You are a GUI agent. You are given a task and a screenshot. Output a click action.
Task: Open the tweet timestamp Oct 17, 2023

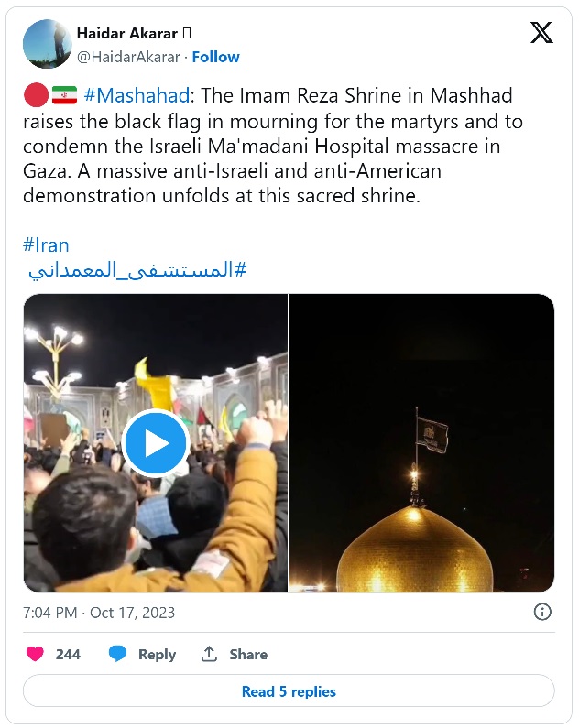pos(99,613)
